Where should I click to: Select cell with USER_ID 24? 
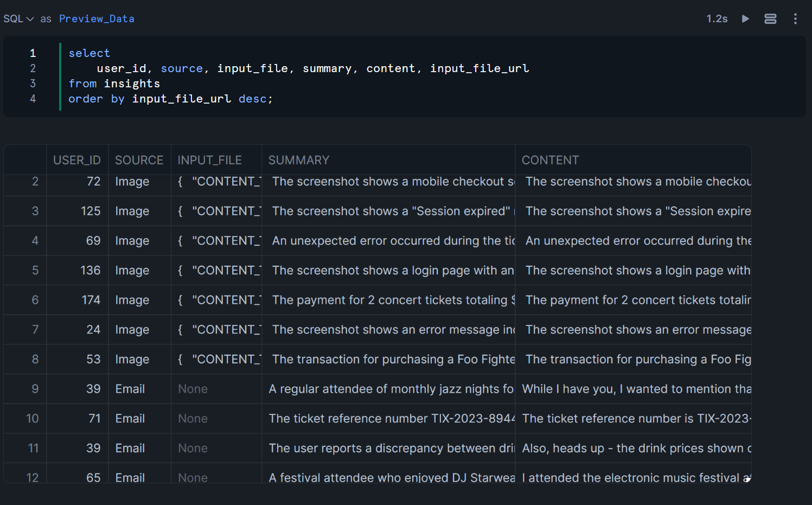(77, 330)
